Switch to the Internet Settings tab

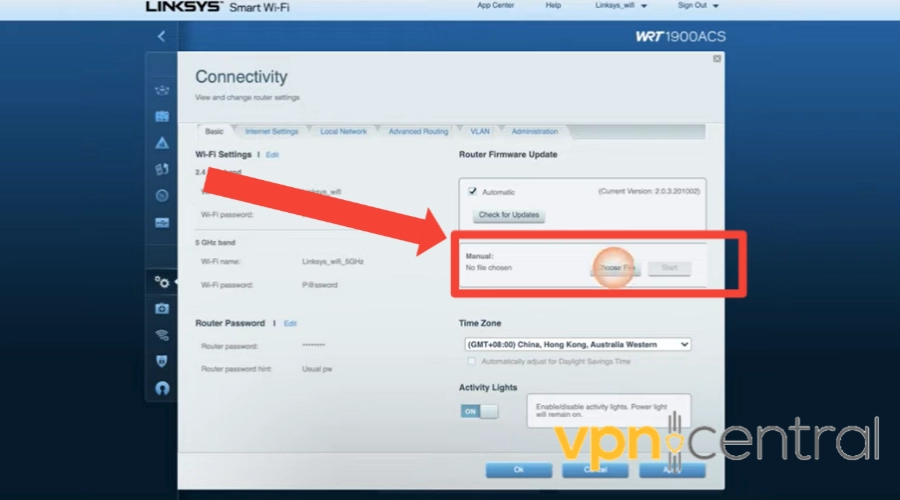tap(271, 131)
